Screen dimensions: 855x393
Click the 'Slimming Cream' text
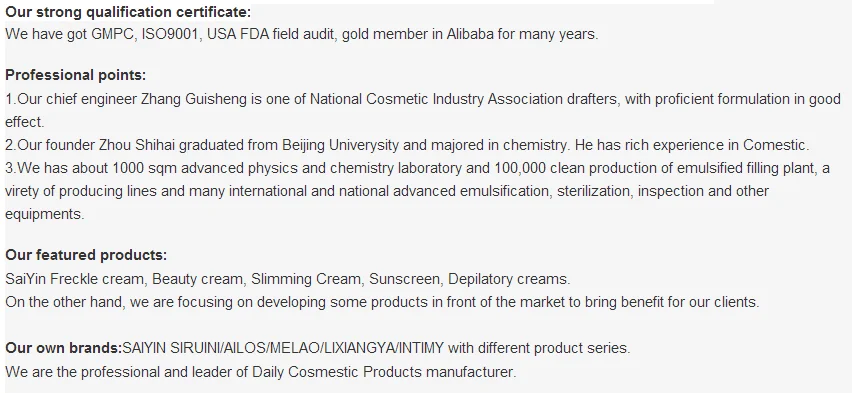(305, 279)
